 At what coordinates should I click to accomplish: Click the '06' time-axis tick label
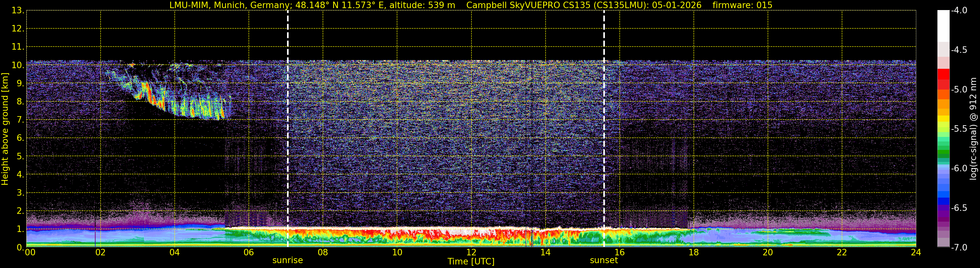[249, 252]
